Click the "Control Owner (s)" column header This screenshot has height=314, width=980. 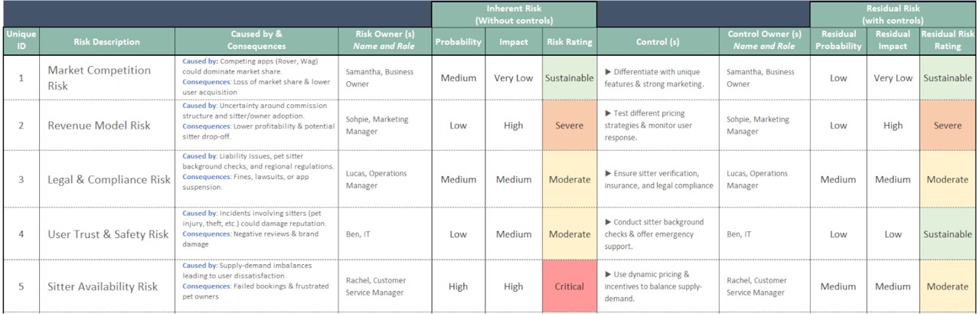tap(763, 41)
